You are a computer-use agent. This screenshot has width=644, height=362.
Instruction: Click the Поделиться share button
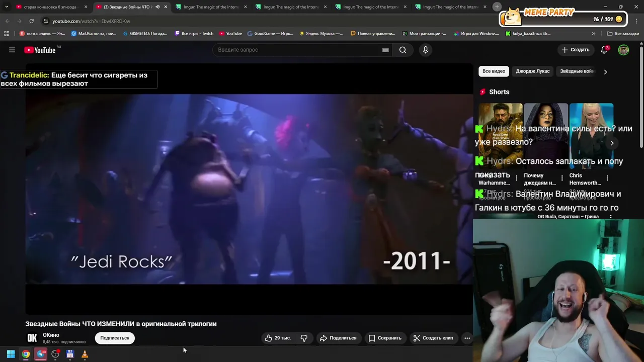pos(338,338)
